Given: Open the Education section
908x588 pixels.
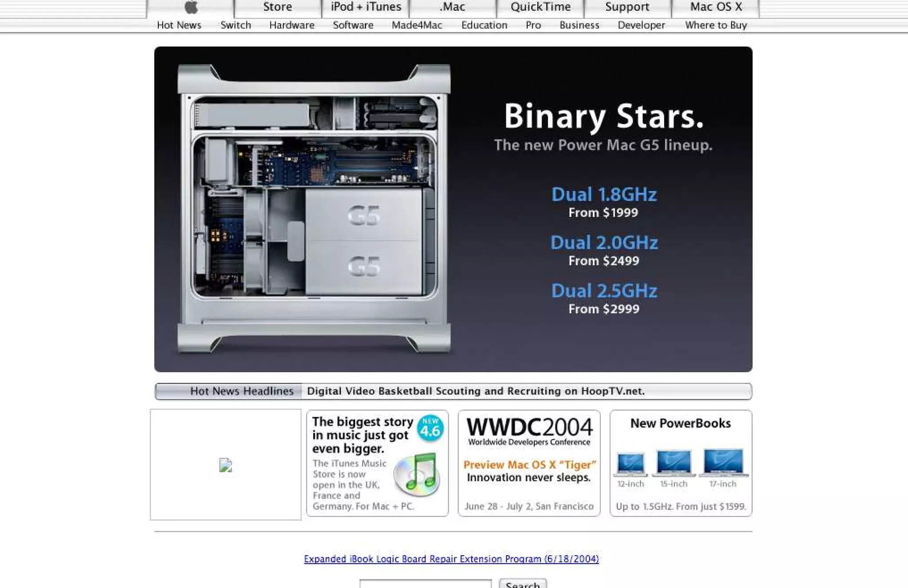Looking at the screenshot, I should click(x=484, y=25).
